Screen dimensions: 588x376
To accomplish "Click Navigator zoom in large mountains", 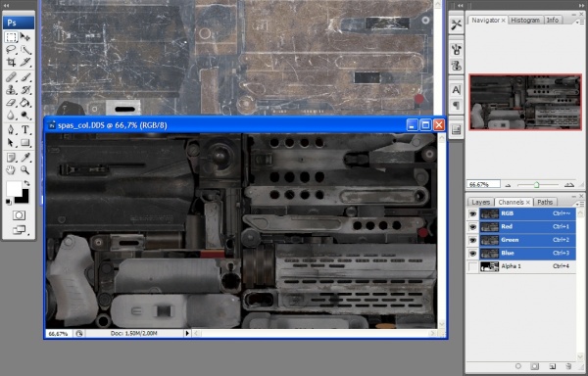I will click(569, 185).
